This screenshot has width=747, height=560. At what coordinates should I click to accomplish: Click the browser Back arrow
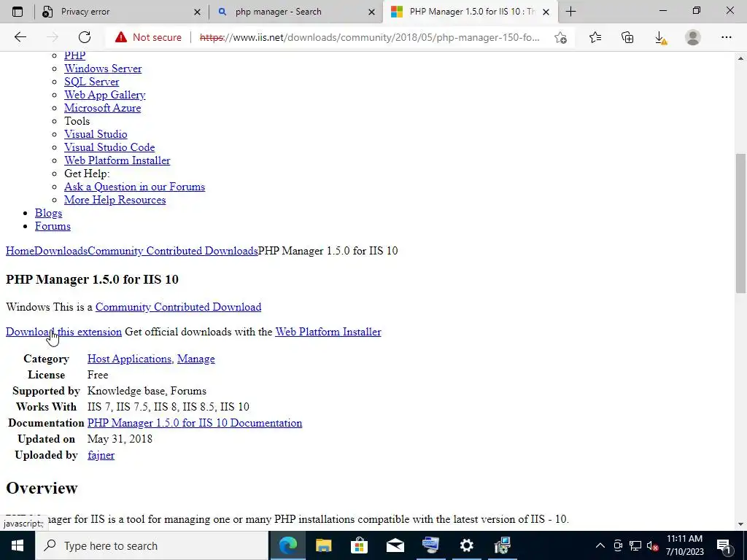(20, 37)
